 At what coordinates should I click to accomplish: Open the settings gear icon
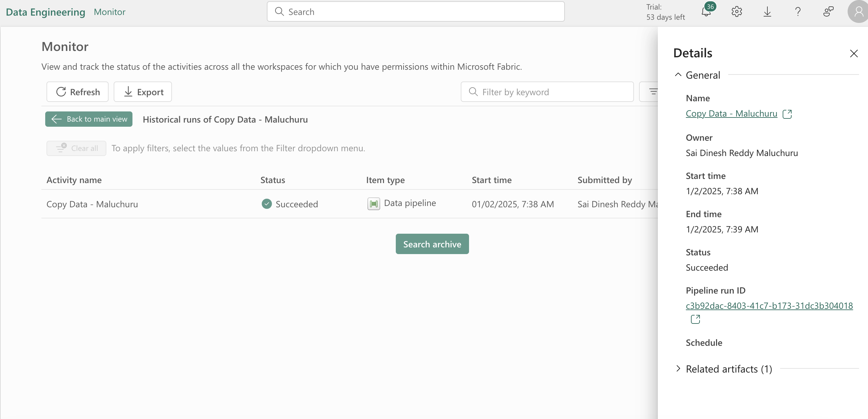736,11
